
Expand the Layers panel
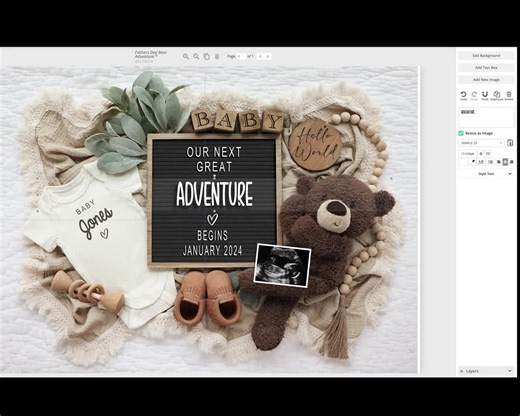[486, 371]
